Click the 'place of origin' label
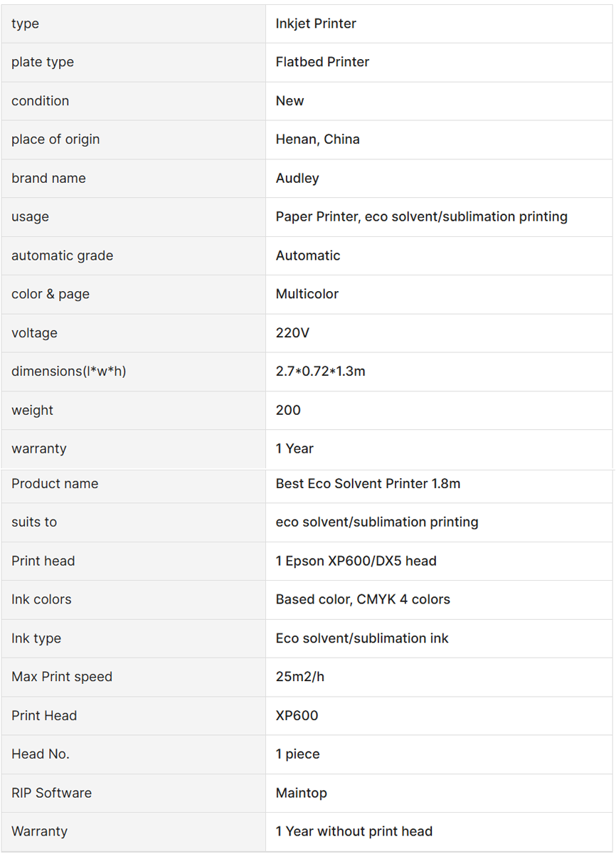 [x=55, y=139]
